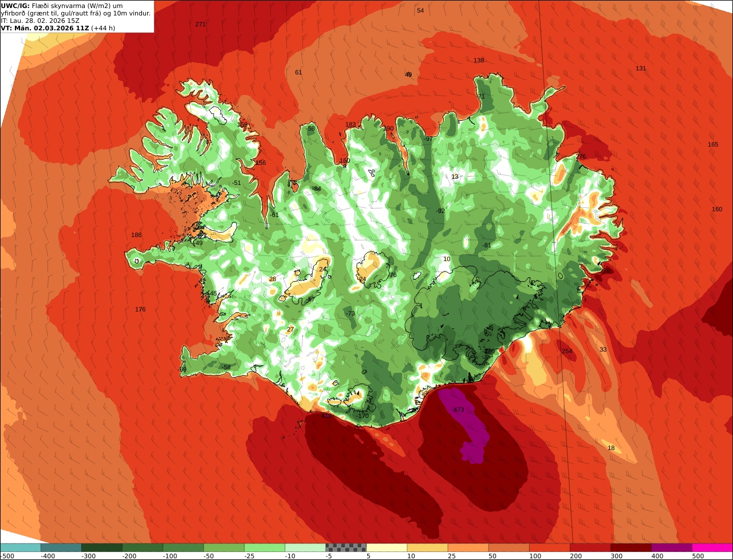Click the -84 value in the northwest
733x560 pixels.
point(316,188)
